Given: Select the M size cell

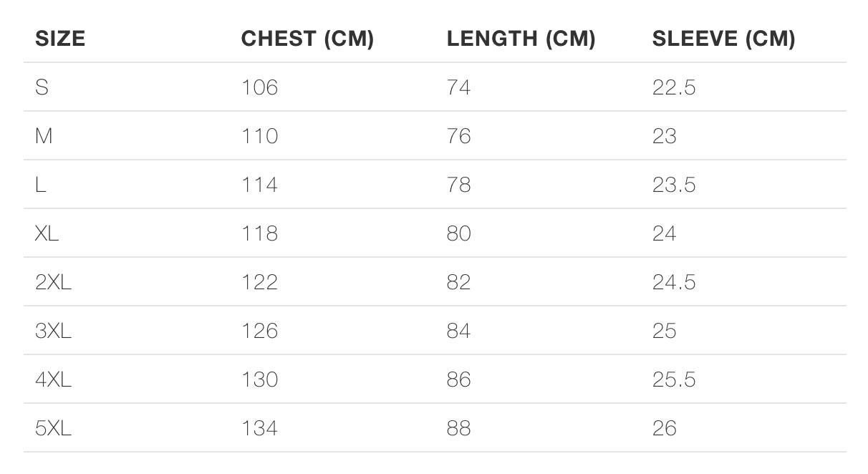Looking at the screenshot, I should click(44, 136).
